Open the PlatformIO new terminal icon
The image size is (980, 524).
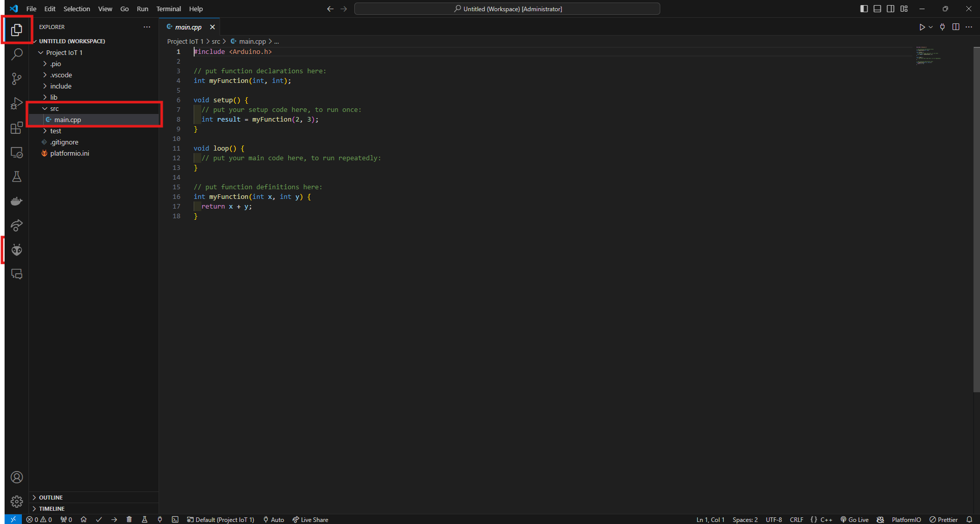175,519
